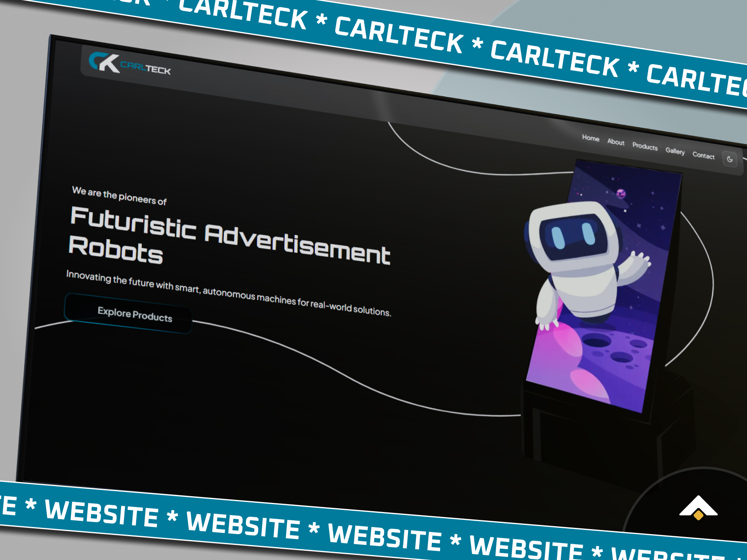Click the rounded theme-switch button after Contact
This screenshot has width=747, height=560.
[730, 159]
